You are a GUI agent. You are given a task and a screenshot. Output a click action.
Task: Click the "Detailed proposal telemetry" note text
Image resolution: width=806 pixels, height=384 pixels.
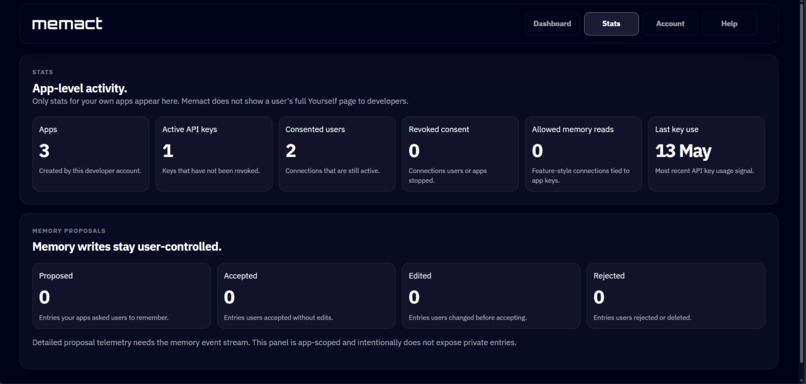[x=274, y=342]
